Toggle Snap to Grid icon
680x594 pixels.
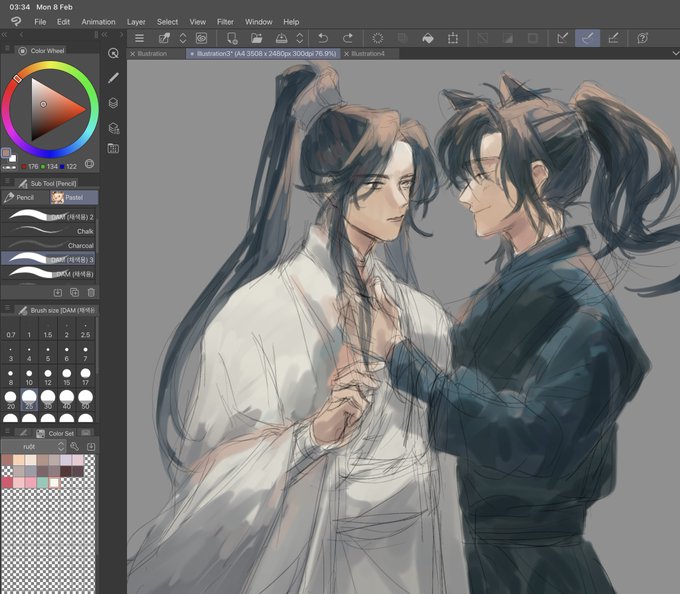[x=613, y=38]
